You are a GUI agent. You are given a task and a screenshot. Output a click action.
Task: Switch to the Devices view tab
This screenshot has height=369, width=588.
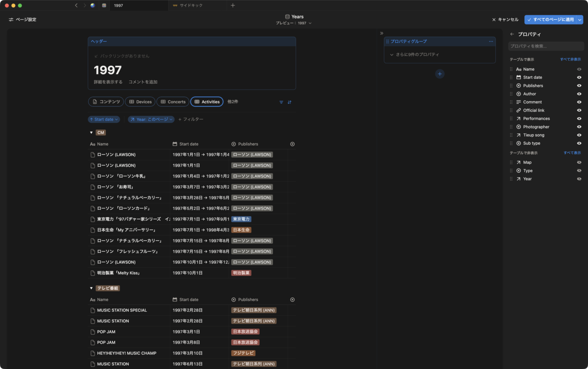tap(140, 101)
